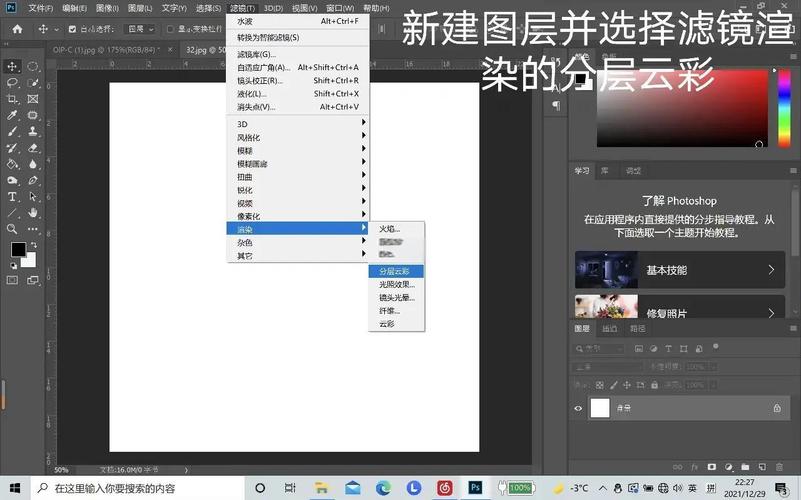The height and width of the screenshot is (500, 801).
Task: Expand the 锐化 filter submenu
Action: tap(297, 190)
